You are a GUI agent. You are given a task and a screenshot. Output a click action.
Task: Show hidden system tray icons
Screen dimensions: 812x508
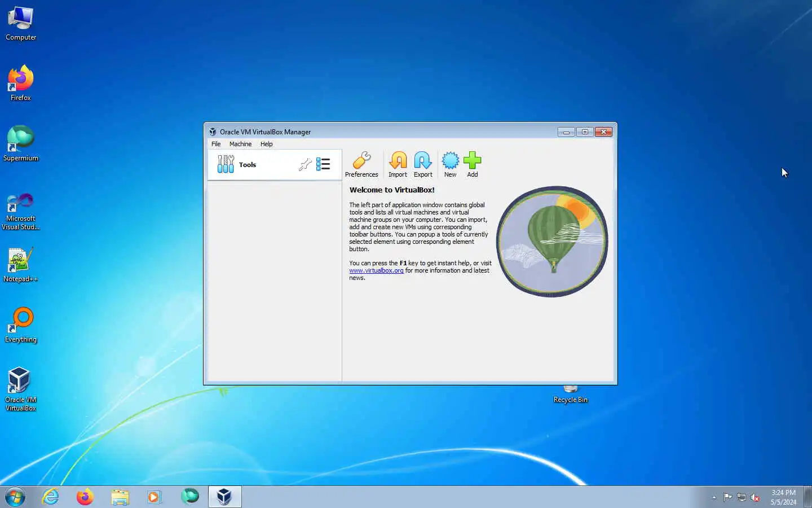pyautogui.click(x=714, y=497)
